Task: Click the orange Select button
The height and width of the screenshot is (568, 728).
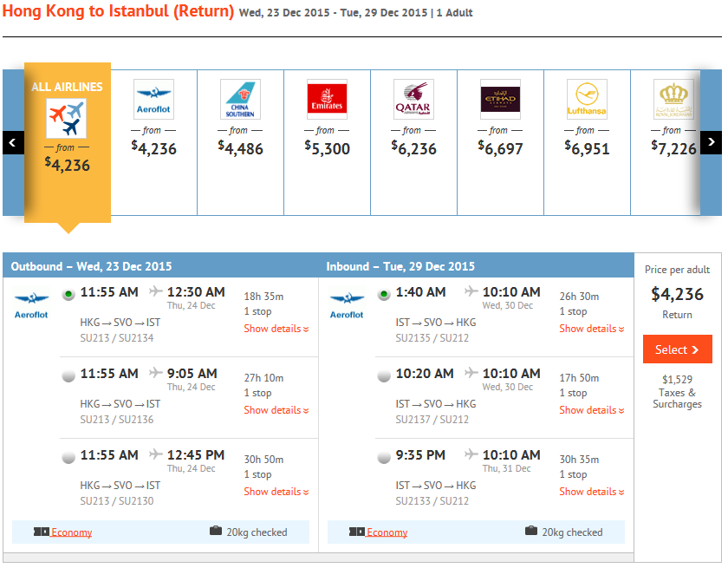Action: pos(678,349)
